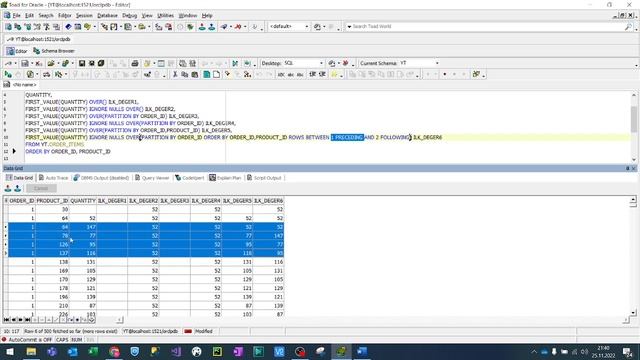Click the cut scissors icon
Screen dimensions: 640x360
tap(175, 74)
